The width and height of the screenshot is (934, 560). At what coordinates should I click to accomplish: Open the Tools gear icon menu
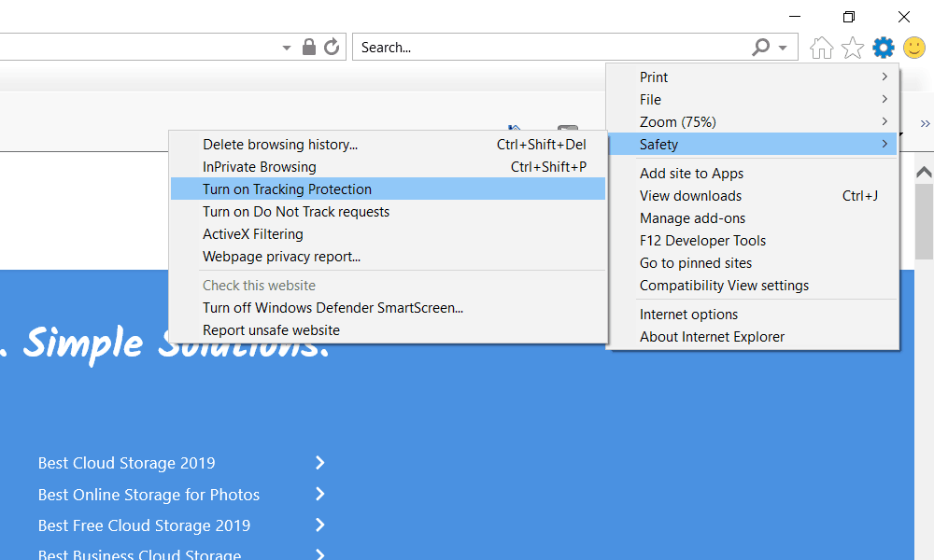click(883, 48)
